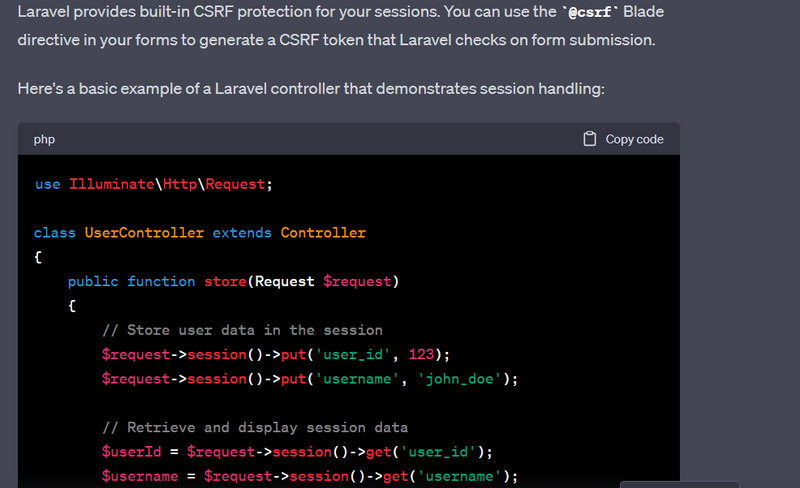Click the line putting 'username', 'john_doe'
800x488 pixels.
(310, 379)
